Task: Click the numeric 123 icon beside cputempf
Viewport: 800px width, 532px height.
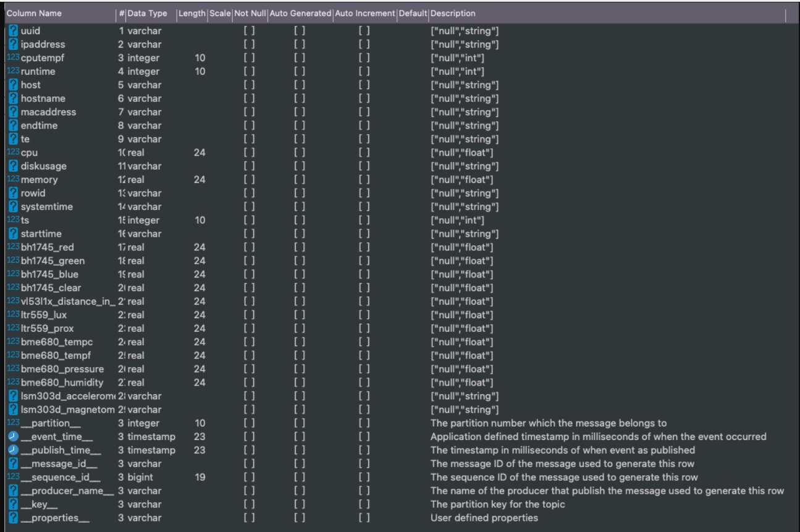Action: [x=13, y=58]
